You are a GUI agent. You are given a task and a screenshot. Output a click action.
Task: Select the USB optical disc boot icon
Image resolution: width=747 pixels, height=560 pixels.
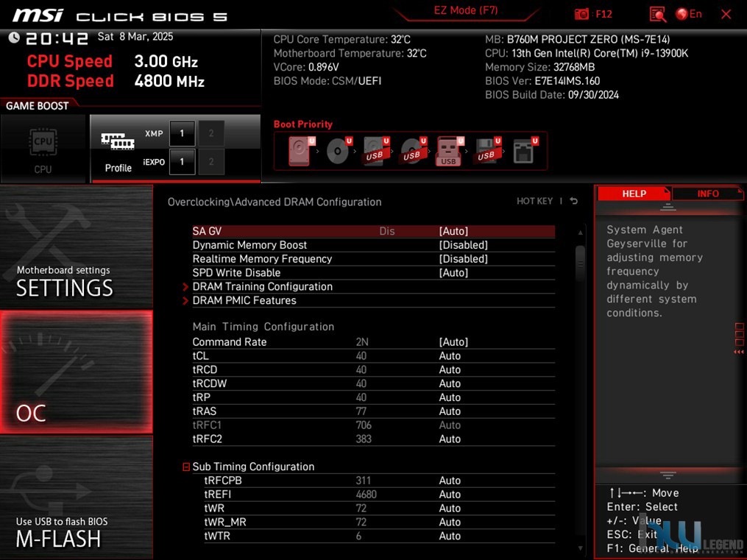click(x=413, y=151)
